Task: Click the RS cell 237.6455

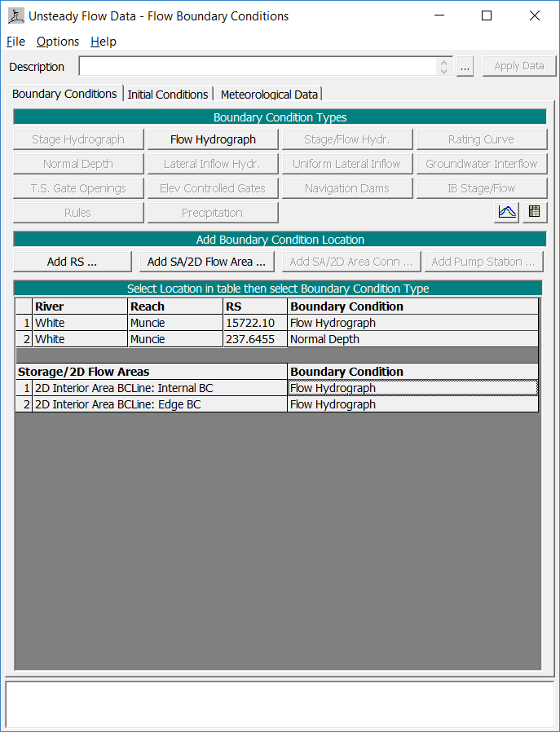Action: click(255, 339)
